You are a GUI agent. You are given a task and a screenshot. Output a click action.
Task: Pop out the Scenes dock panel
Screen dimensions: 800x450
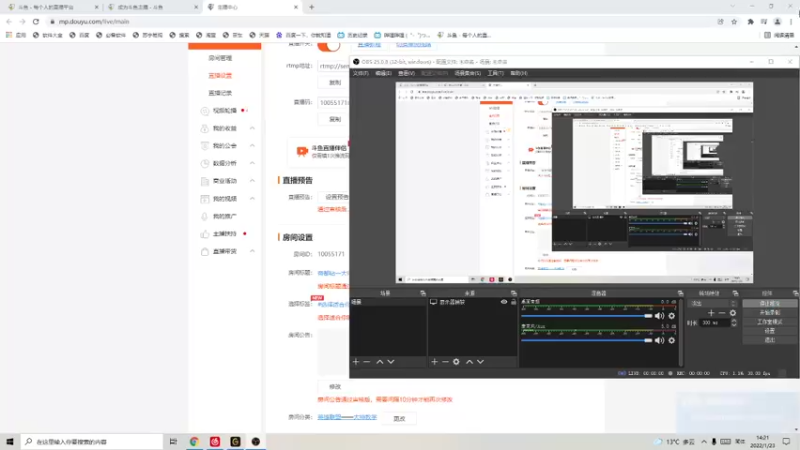[x=423, y=293]
